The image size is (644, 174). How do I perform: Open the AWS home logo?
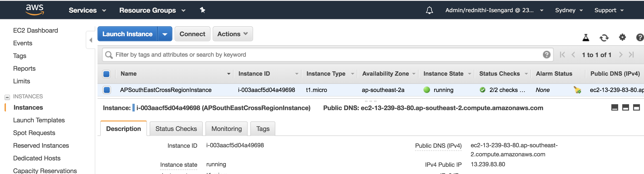(x=35, y=10)
